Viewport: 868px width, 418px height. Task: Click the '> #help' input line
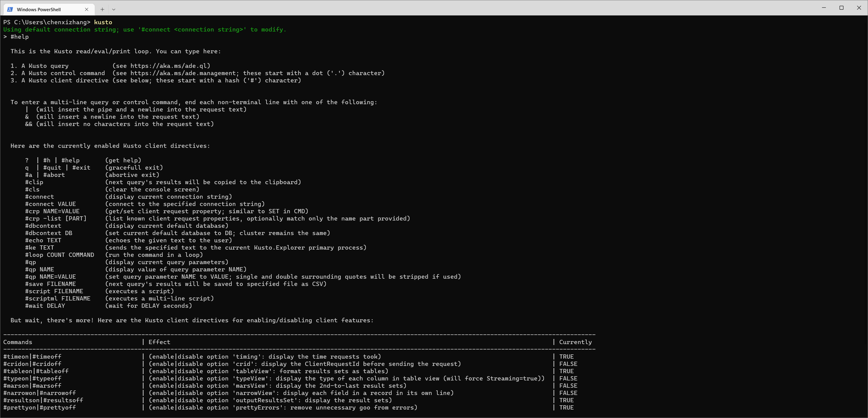(16, 37)
